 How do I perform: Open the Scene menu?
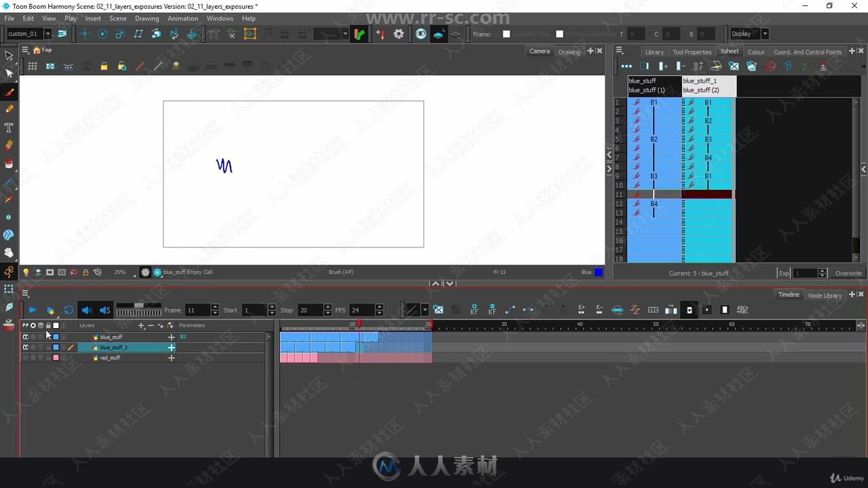pyautogui.click(x=118, y=18)
